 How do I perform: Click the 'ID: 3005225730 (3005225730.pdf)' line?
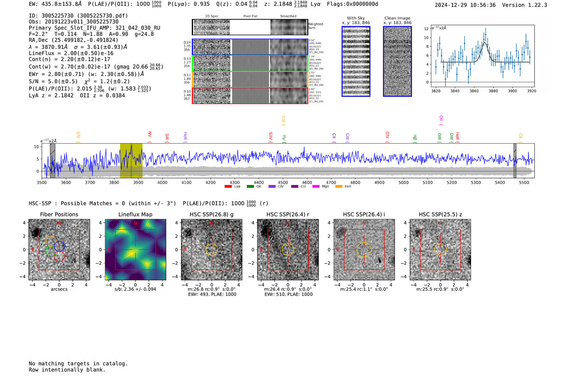pos(78,16)
